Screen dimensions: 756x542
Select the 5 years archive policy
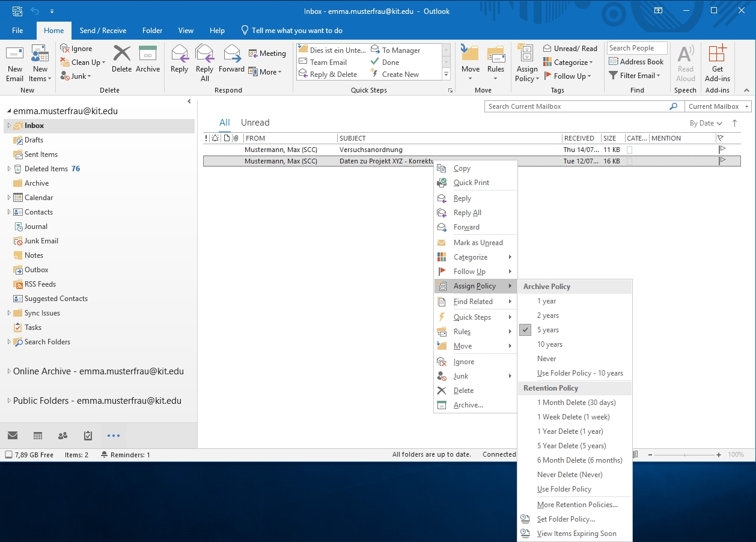tap(547, 330)
